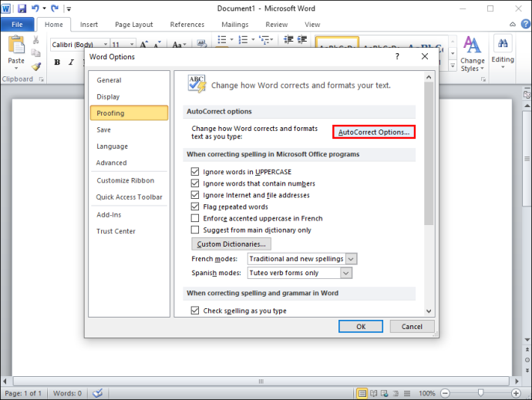The image size is (532, 400).
Task: Click the Cut scissors icon
Action: [x=35, y=40]
